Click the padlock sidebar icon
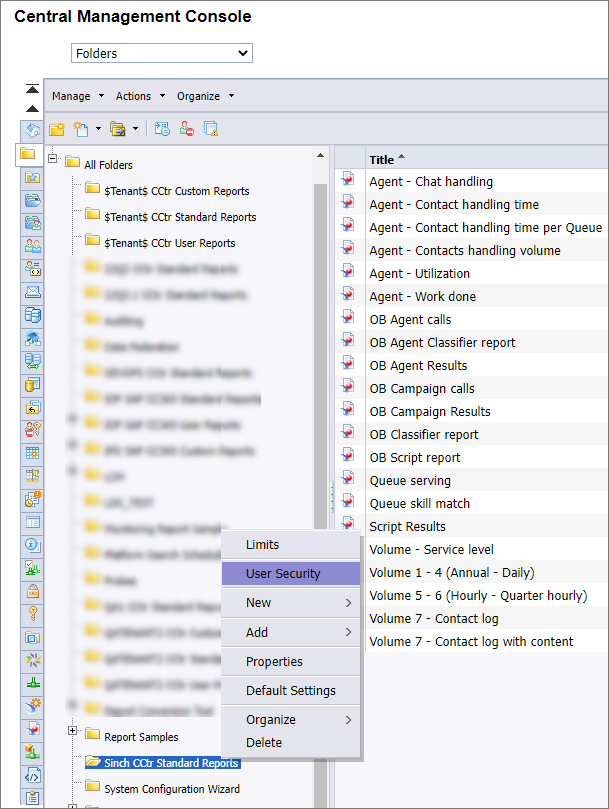This screenshot has height=809, width=609. tap(32, 591)
